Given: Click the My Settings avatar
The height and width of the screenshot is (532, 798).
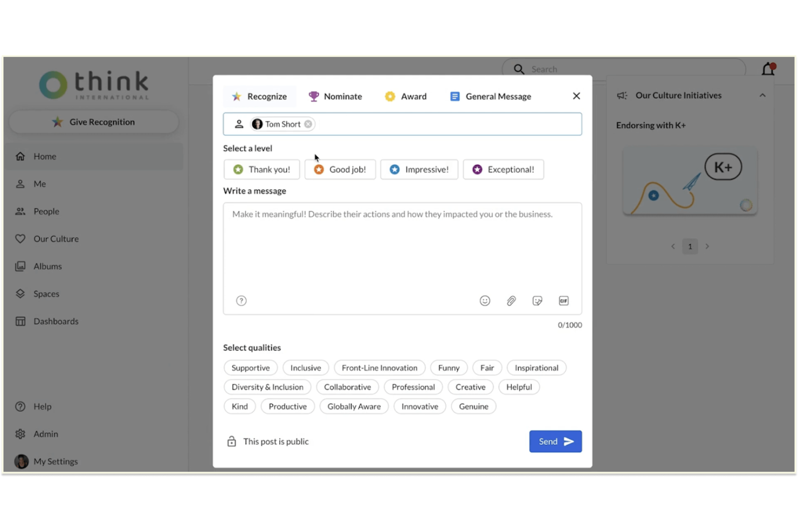Looking at the screenshot, I should pyautogui.click(x=21, y=461).
